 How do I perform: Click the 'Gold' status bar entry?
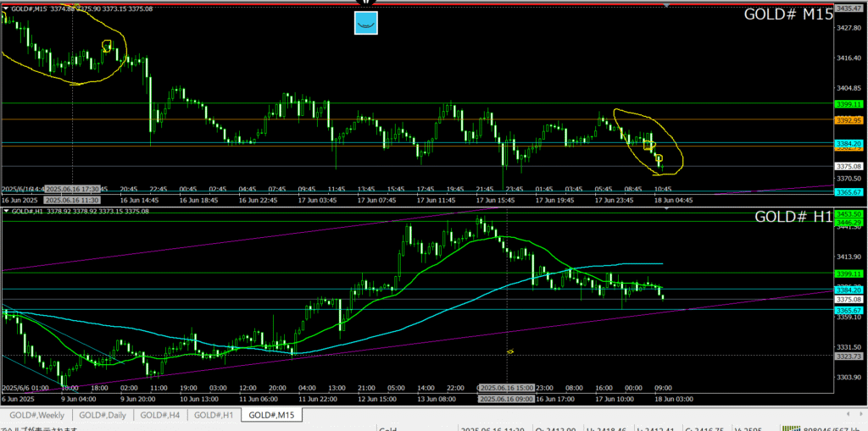tap(387, 428)
